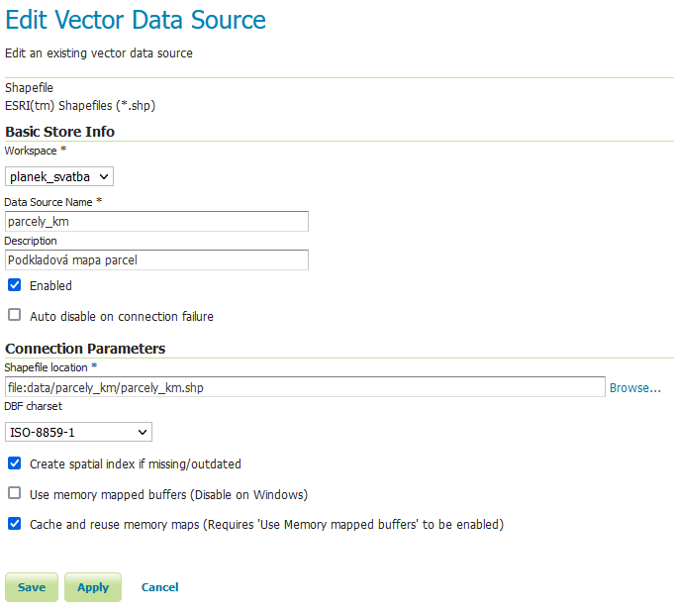Click into the Podkladová mapa parcel description field
Image resolution: width=674 pixels, height=616 pixels.
click(156, 260)
